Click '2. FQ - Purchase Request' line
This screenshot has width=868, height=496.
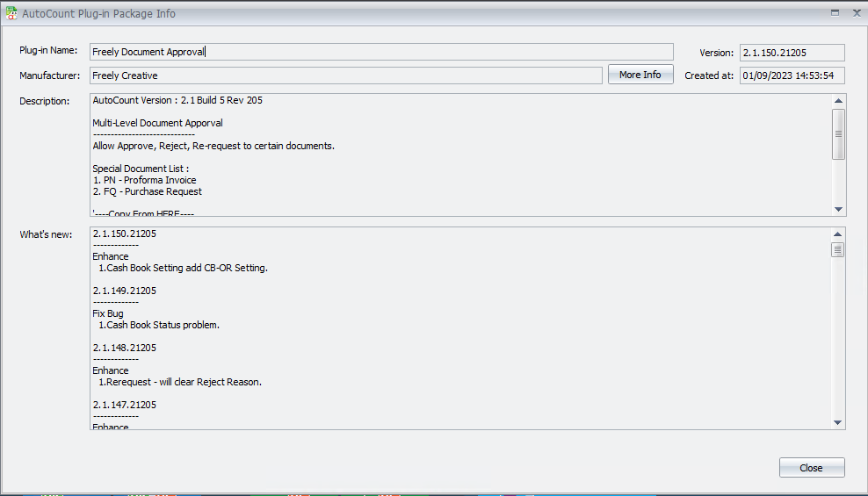pyautogui.click(x=148, y=192)
